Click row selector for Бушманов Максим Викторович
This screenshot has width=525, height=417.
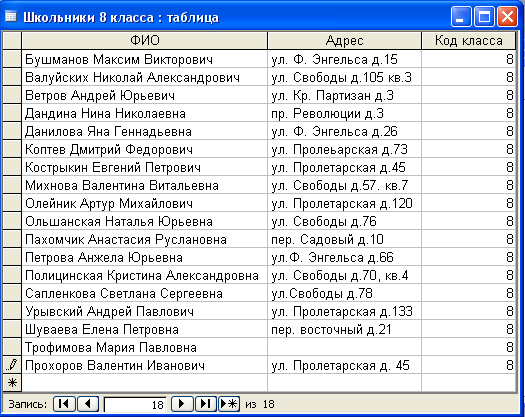(x=12, y=59)
